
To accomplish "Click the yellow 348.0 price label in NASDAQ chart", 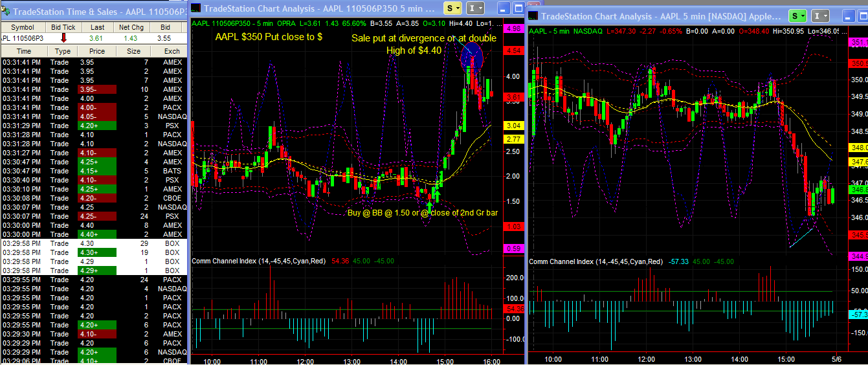I will point(858,148).
